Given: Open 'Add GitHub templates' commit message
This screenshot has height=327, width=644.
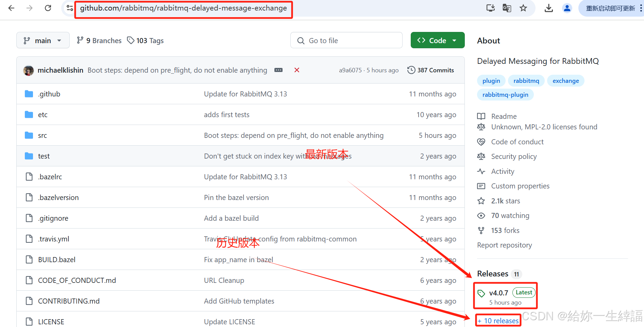Looking at the screenshot, I should click(x=239, y=301).
